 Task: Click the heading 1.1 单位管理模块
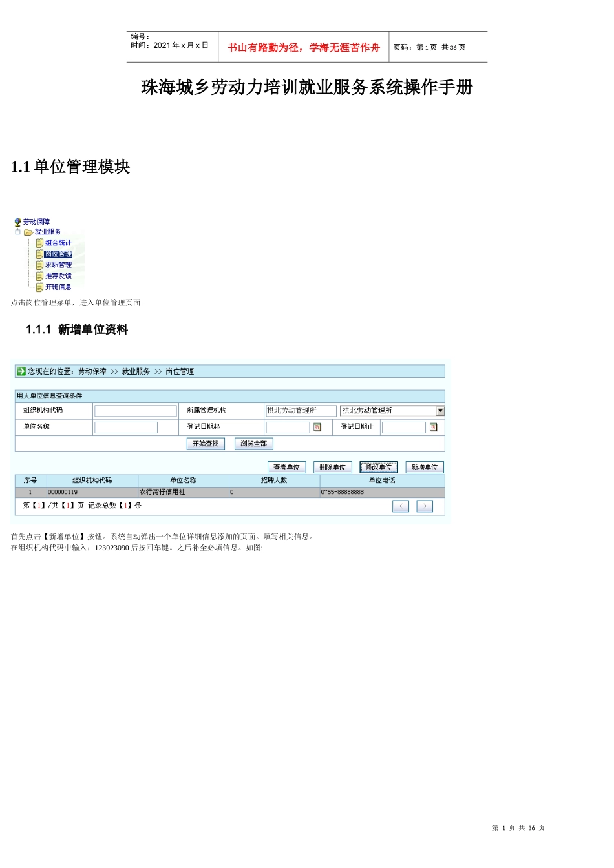[x=70, y=167]
